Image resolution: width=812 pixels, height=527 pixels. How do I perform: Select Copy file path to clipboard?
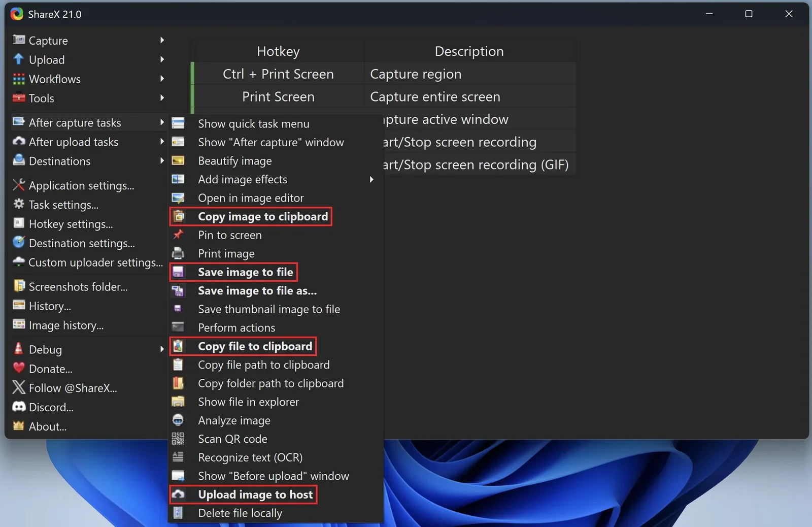[276, 365]
